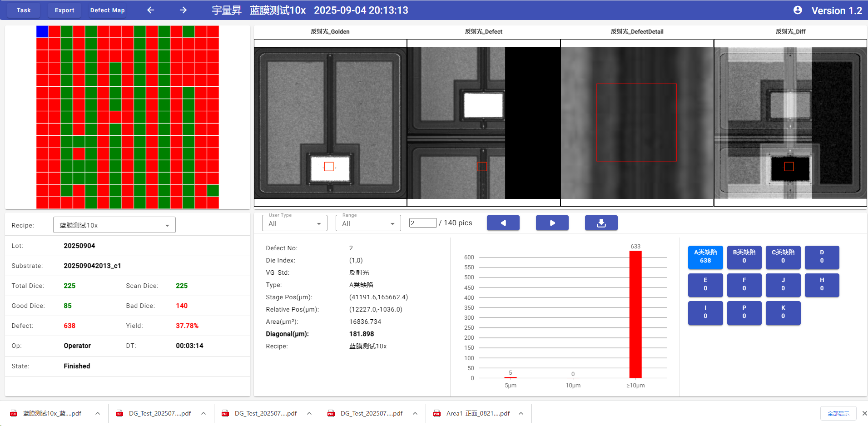This screenshot has height=426, width=868.
Task: Toggle the A类缺陷 defect filter
Action: click(705, 257)
